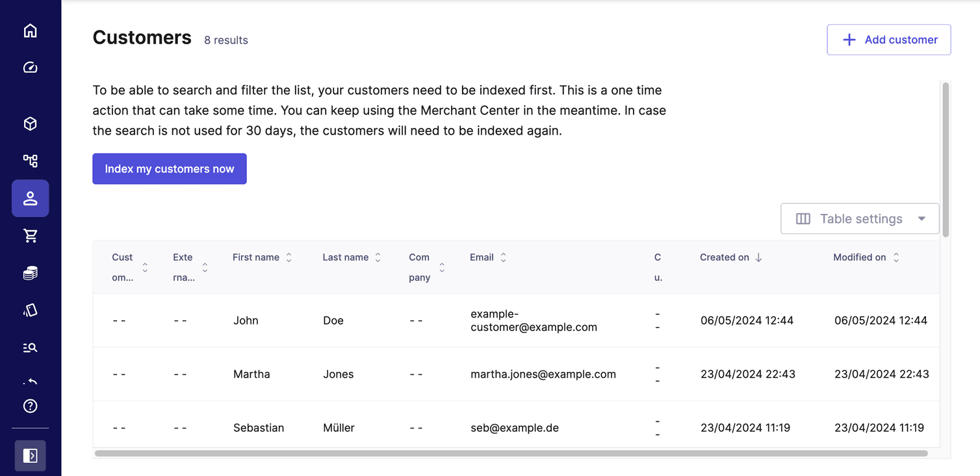Open the Help question mark icon
Screen dimensions: 980x476
[x=30, y=406]
